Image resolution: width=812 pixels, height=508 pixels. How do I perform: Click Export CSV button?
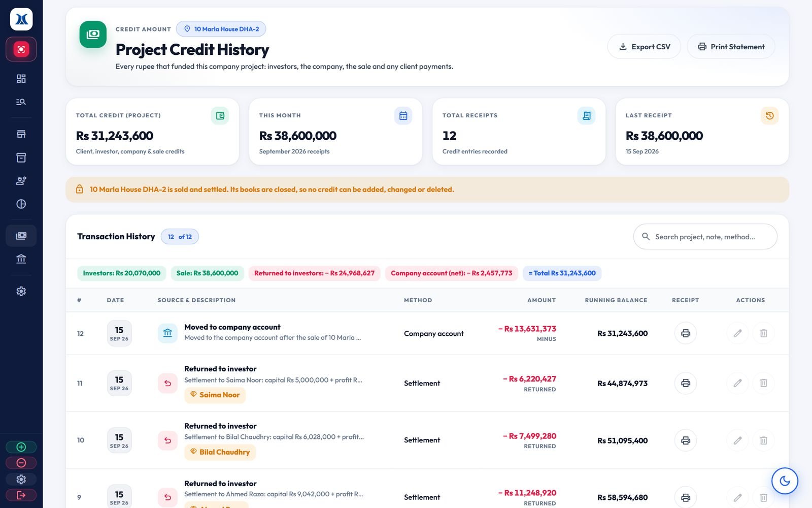click(644, 47)
